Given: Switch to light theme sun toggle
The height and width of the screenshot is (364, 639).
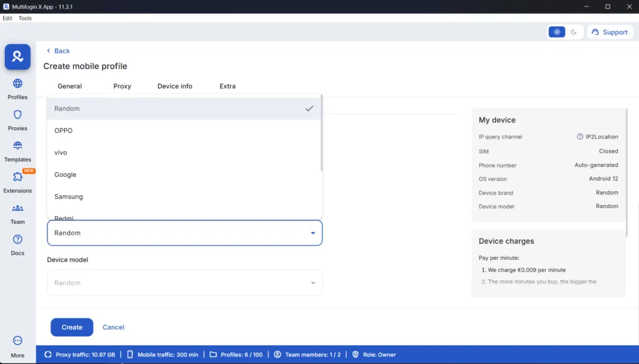Looking at the screenshot, I should click(x=557, y=32).
